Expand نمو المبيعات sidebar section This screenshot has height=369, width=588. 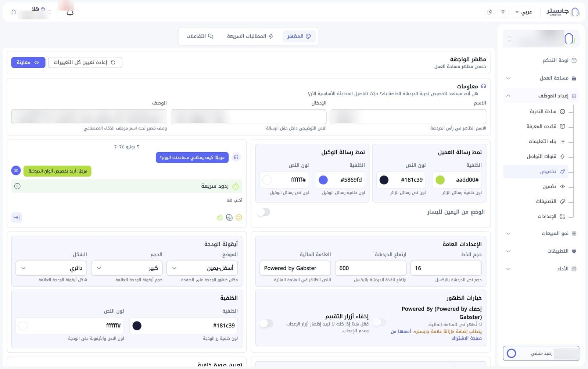(x=541, y=233)
